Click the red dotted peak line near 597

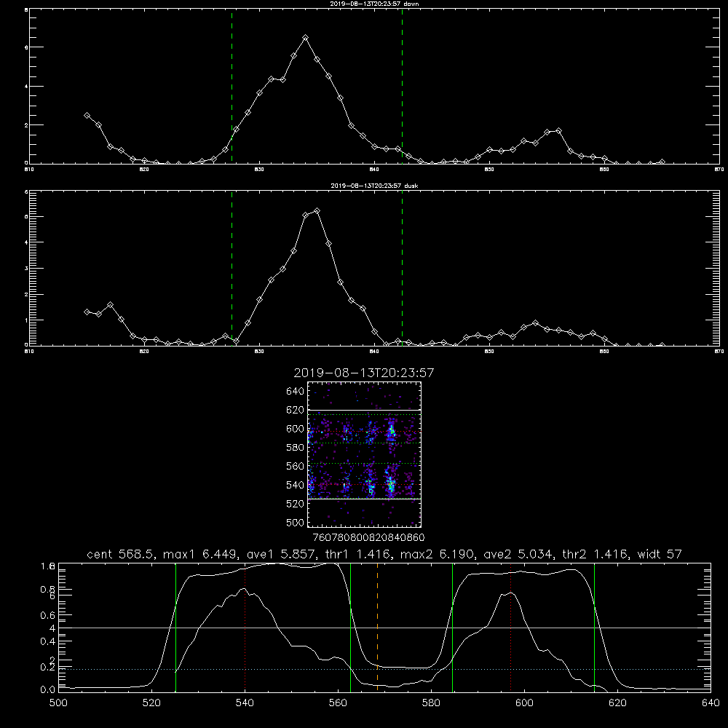[x=511, y=627]
